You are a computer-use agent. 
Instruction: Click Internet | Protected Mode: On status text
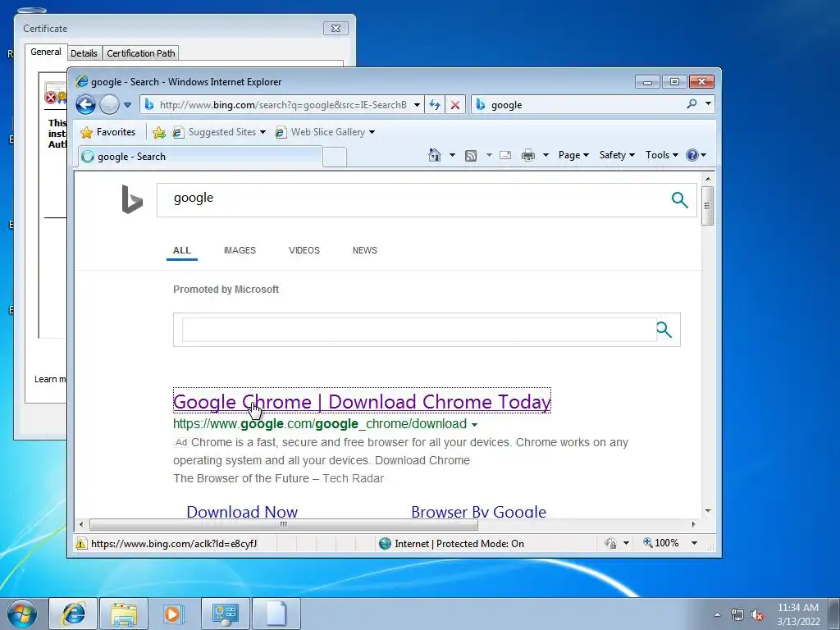(x=459, y=543)
